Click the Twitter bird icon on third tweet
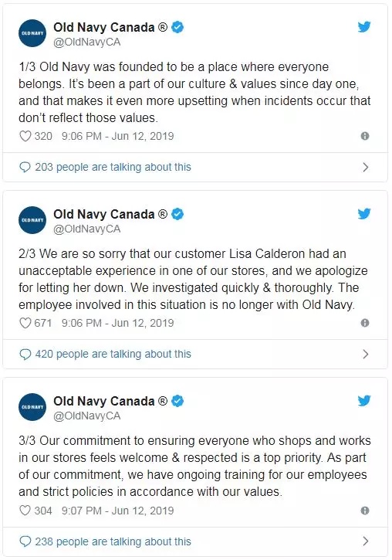392x560 pixels. tap(364, 401)
